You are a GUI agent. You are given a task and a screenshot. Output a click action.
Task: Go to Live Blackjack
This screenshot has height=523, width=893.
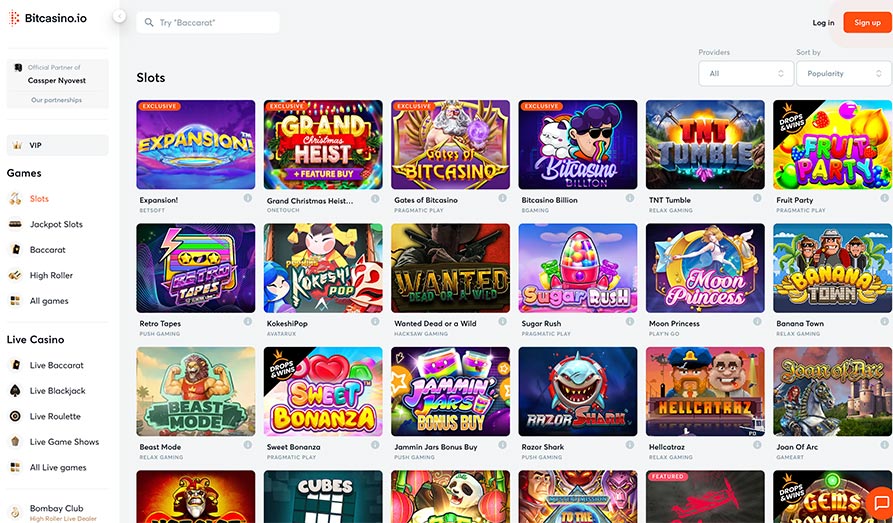point(57,391)
